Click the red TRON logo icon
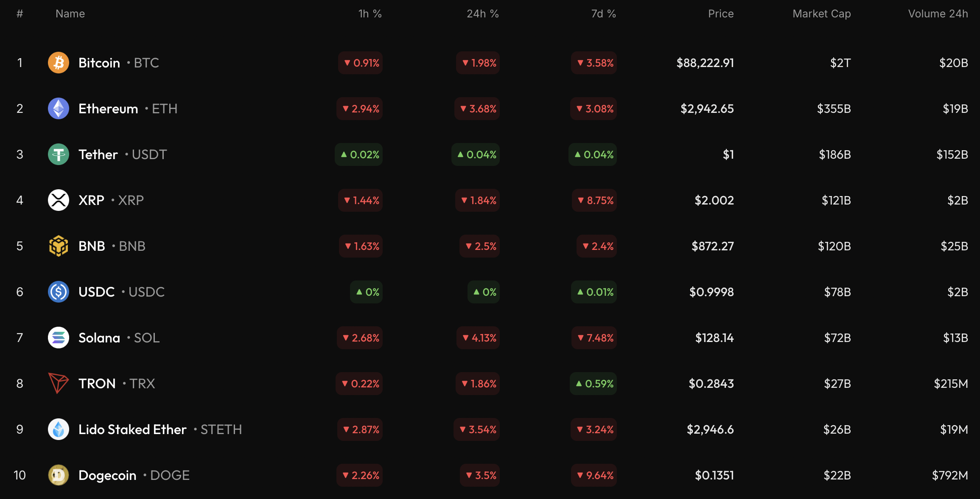 (x=59, y=383)
